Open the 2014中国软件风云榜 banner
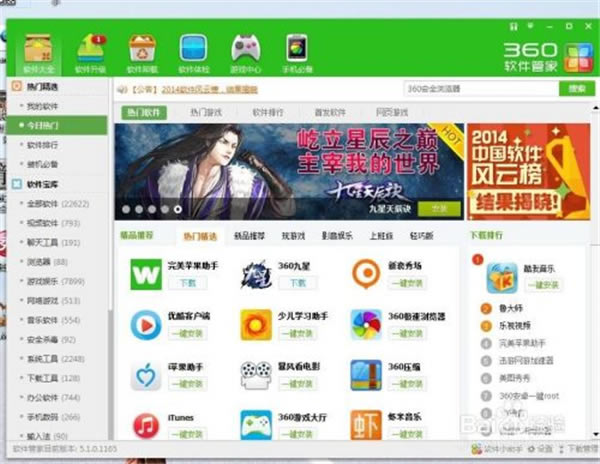The image size is (600, 464). tap(528, 171)
